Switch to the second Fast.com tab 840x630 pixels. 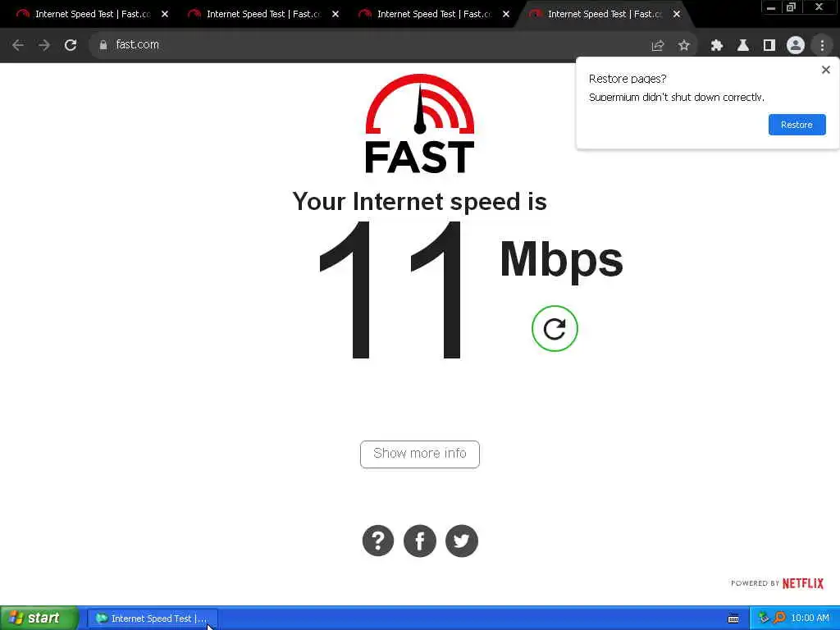tap(257, 15)
